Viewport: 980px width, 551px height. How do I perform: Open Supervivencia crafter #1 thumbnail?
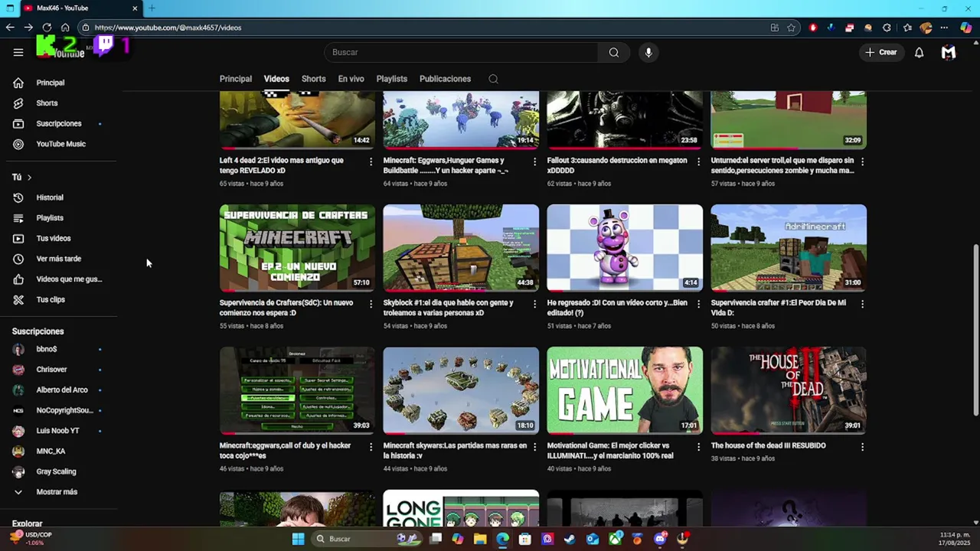coord(789,248)
